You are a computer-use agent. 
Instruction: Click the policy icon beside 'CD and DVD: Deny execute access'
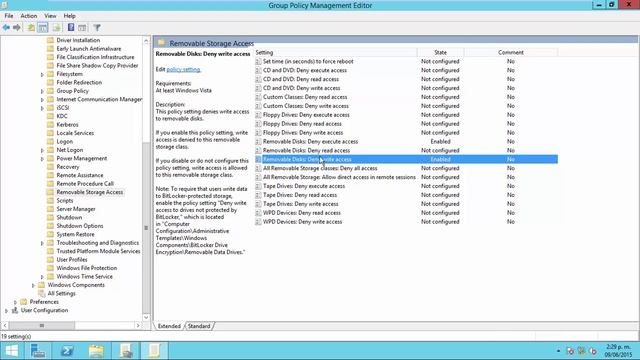click(258, 71)
